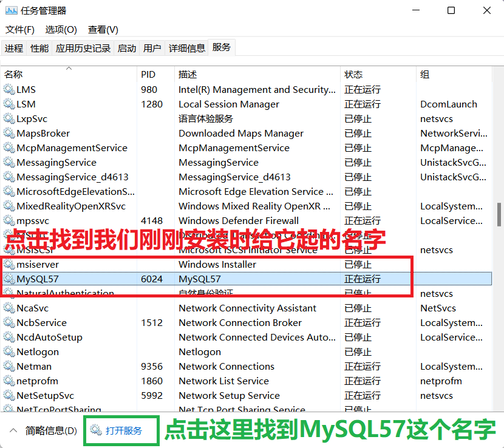Click the vertical scrollbar thumb
Screen dimensions: 504x448
point(499,214)
